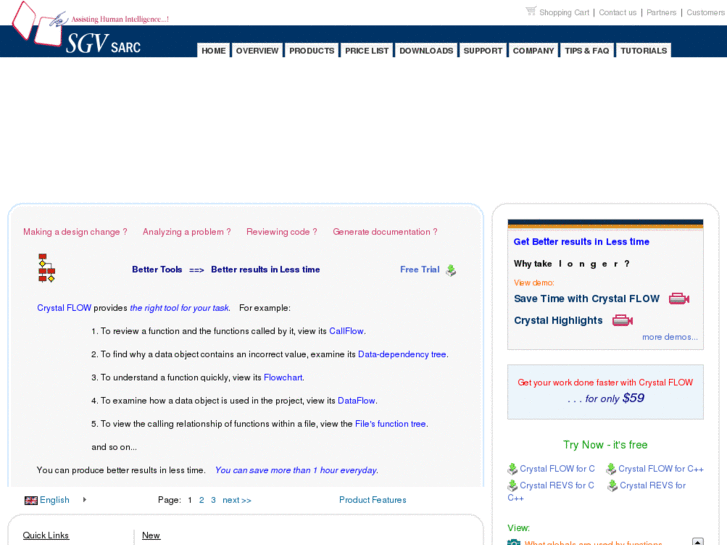Open the Flowchart link
The height and width of the screenshot is (545, 727).
pyautogui.click(x=283, y=378)
